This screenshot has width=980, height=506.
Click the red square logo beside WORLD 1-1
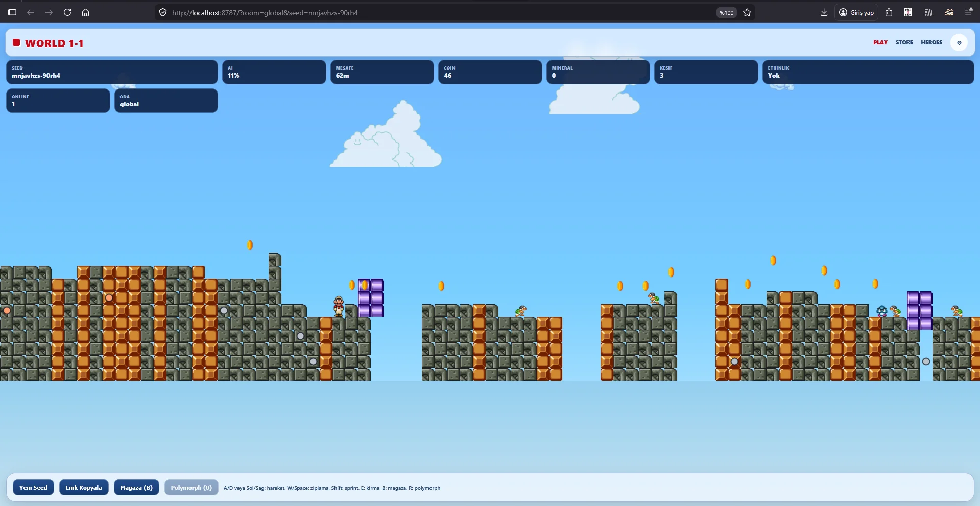click(x=16, y=43)
